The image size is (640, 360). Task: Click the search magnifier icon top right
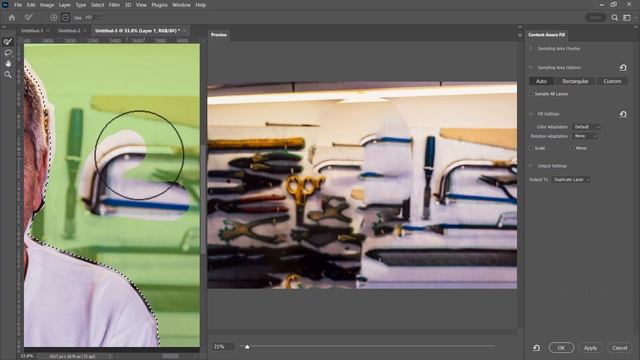(614, 18)
